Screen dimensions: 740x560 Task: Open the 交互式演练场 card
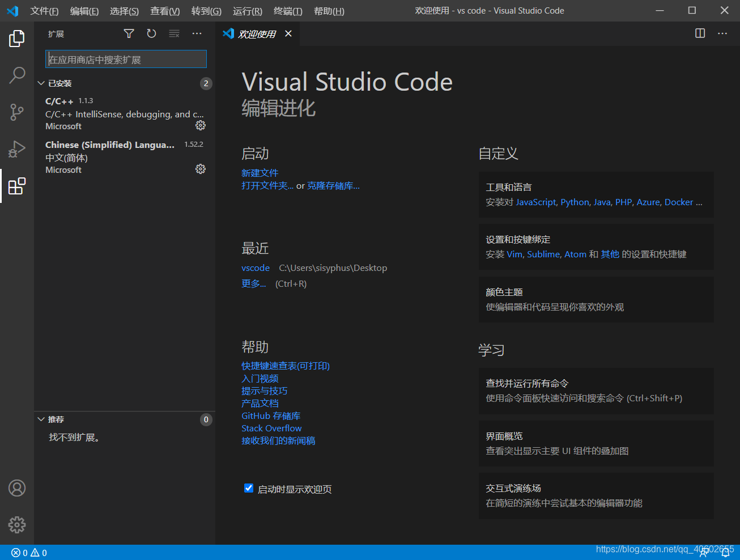[596, 495]
